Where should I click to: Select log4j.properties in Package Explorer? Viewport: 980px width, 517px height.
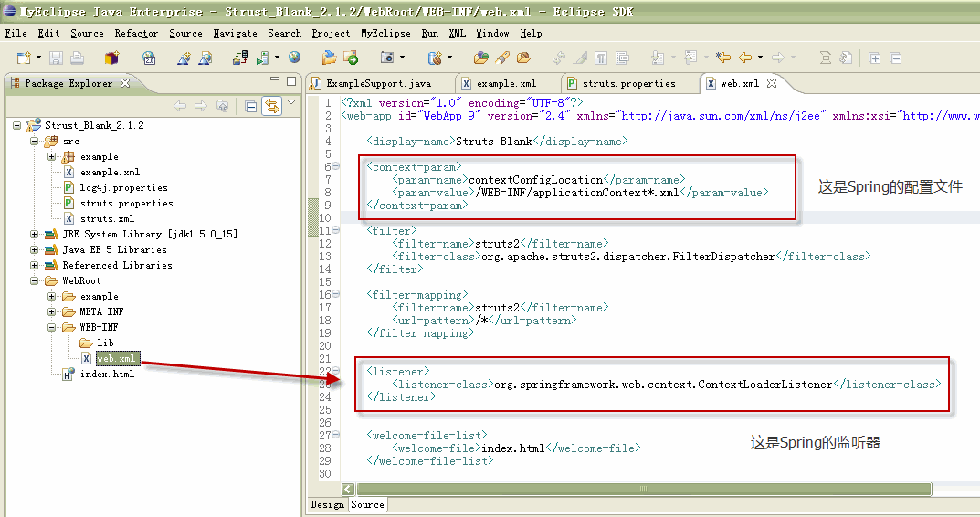point(123,187)
